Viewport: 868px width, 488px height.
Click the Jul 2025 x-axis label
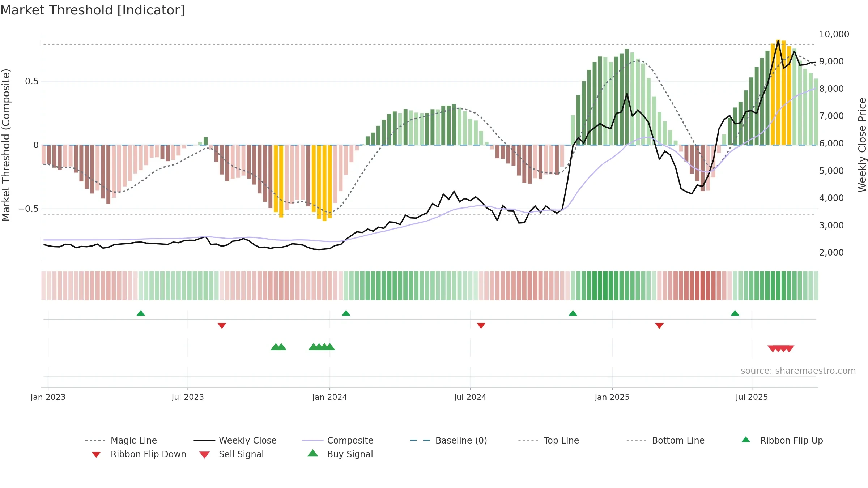pyautogui.click(x=752, y=397)
